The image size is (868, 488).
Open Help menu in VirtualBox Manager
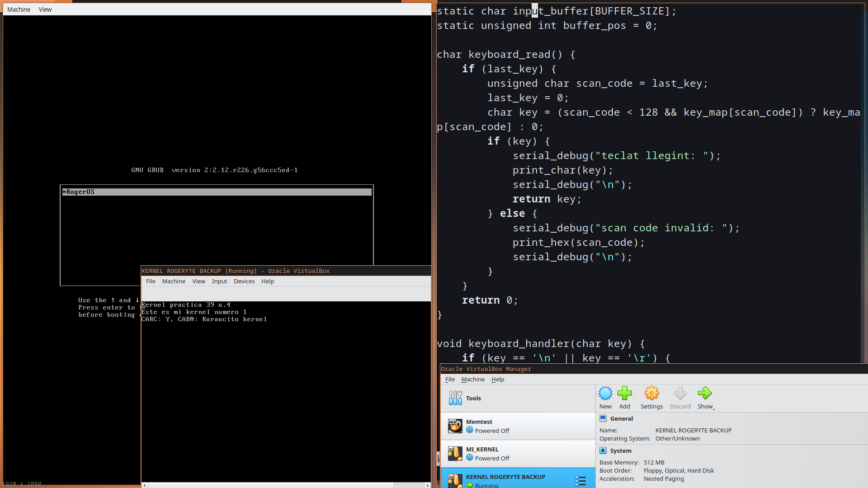(x=497, y=379)
